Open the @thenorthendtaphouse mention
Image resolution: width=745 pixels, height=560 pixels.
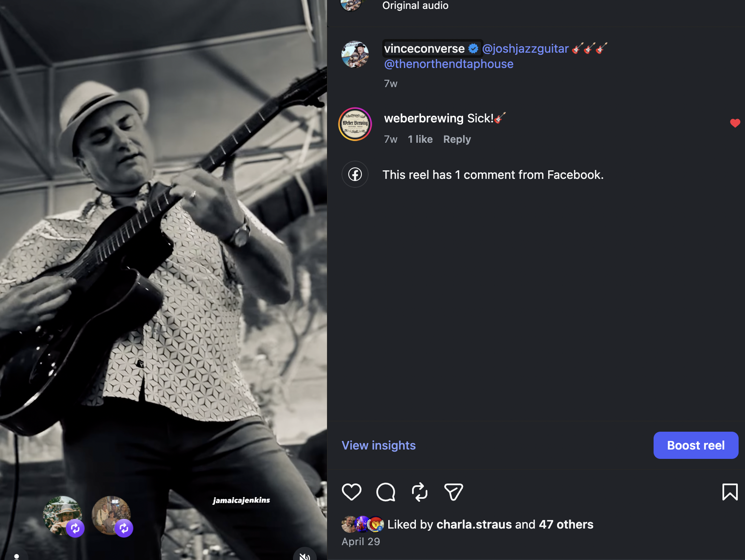(x=449, y=64)
